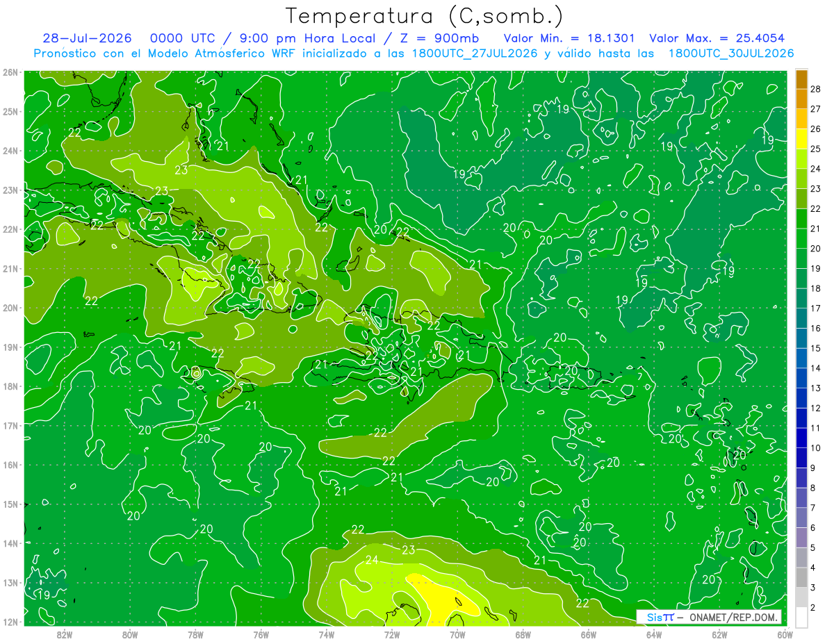Click the '82W' longitude axis label

pyautogui.click(x=64, y=634)
